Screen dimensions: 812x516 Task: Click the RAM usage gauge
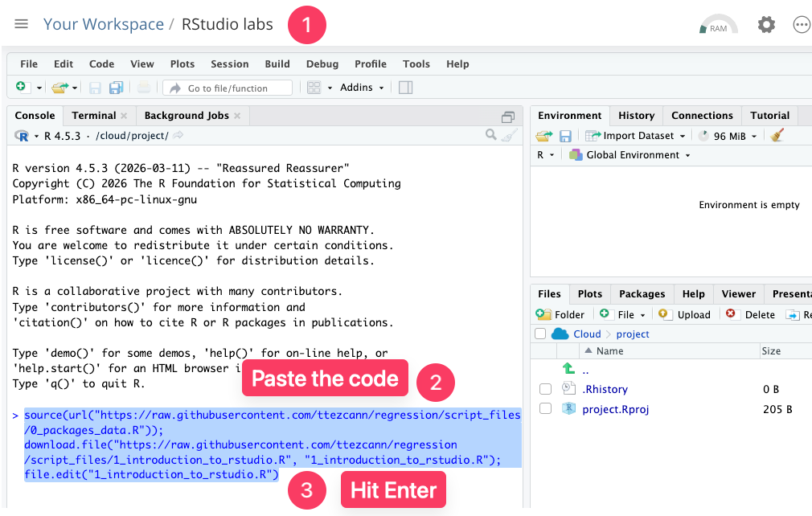coord(718,25)
